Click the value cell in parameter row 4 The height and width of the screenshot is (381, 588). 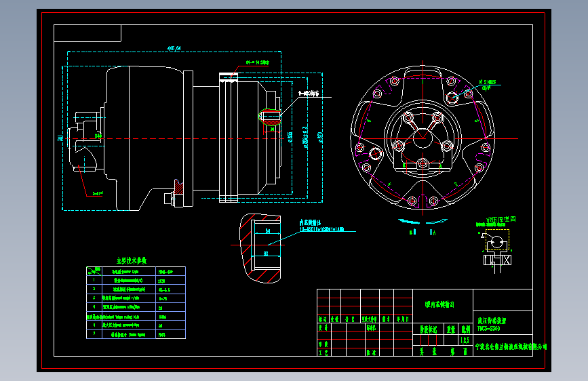170,307
